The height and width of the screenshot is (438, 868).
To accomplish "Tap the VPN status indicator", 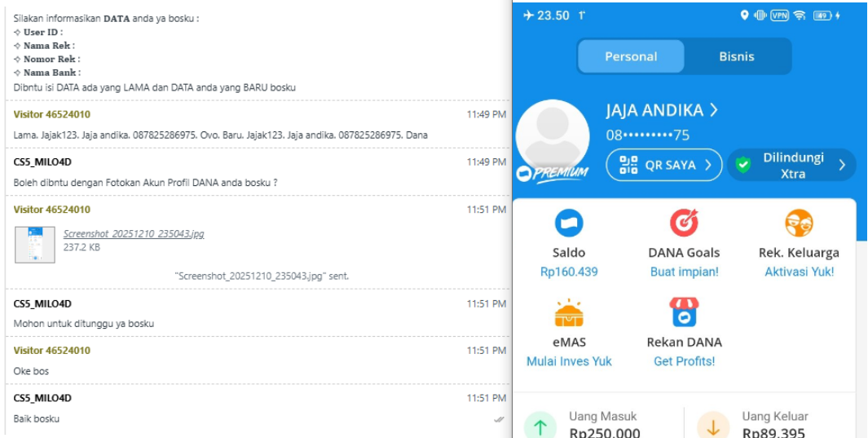I will [779, 15].
